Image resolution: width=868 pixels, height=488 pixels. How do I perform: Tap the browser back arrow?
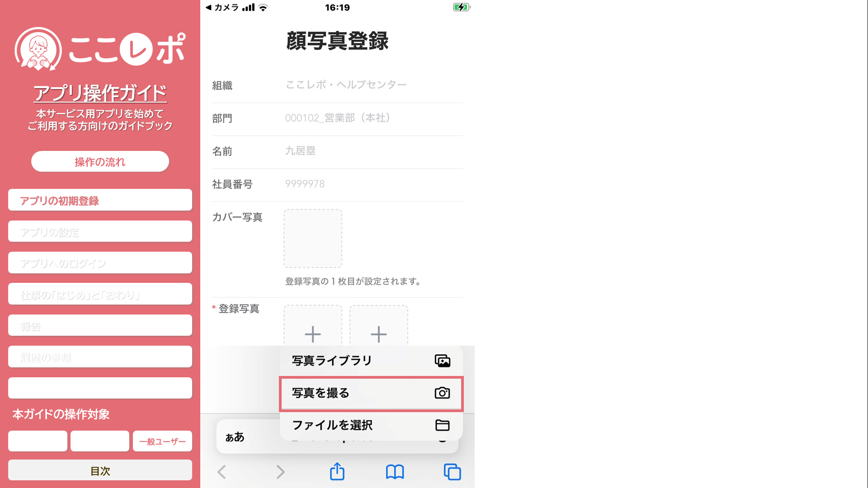(222, 472)
